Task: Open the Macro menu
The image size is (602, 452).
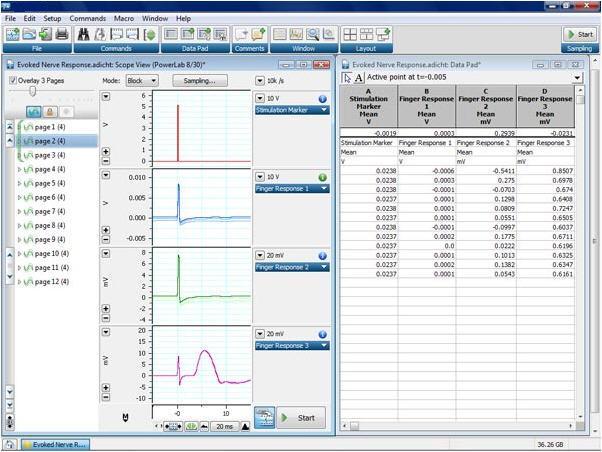Action: (124, 18)
